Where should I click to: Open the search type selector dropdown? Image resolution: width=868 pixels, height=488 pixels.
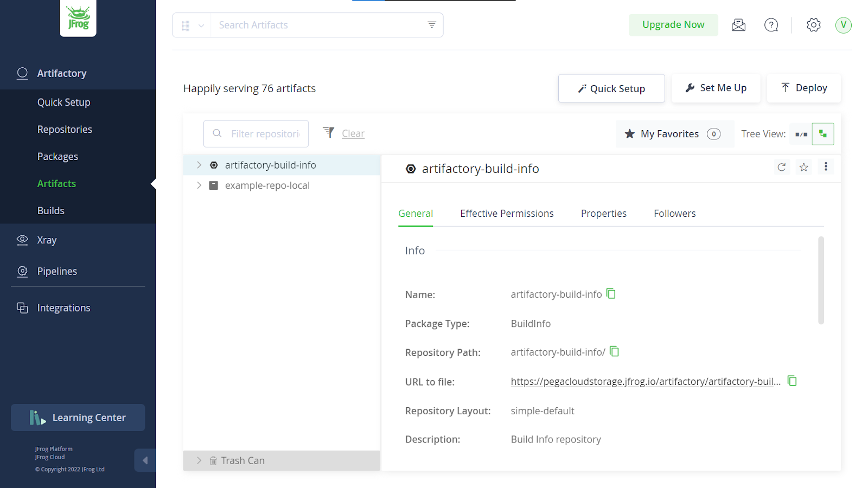tap(192, 25)
